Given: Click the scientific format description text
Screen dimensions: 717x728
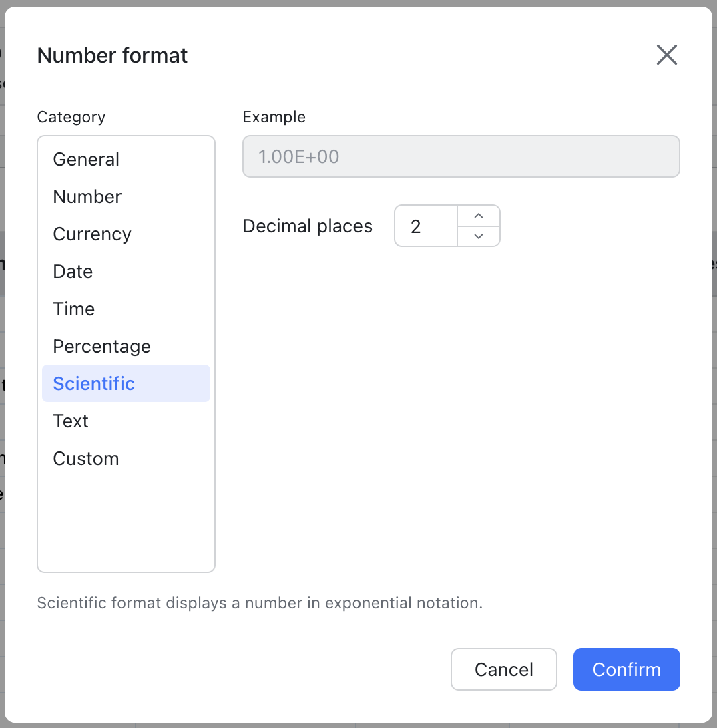Looking at the screenshot, I should (x=260, y=603).
